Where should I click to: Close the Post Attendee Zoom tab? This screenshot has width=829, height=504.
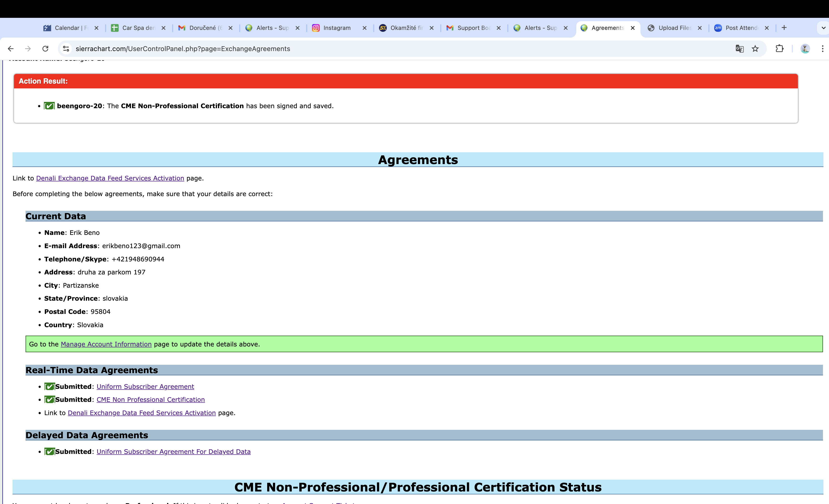pyautogui.click(x=767, y=28)
